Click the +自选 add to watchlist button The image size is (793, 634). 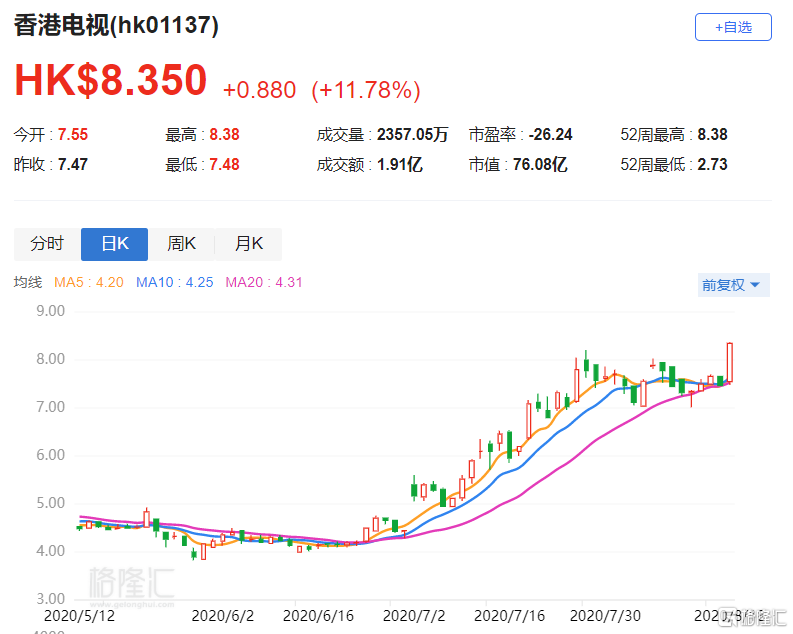pos(733,27)
